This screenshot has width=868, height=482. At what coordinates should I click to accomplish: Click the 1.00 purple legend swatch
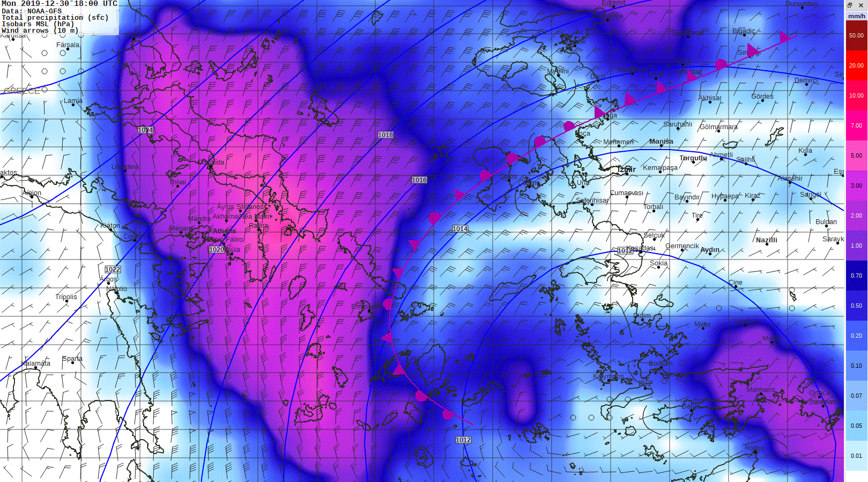[856, 246]
